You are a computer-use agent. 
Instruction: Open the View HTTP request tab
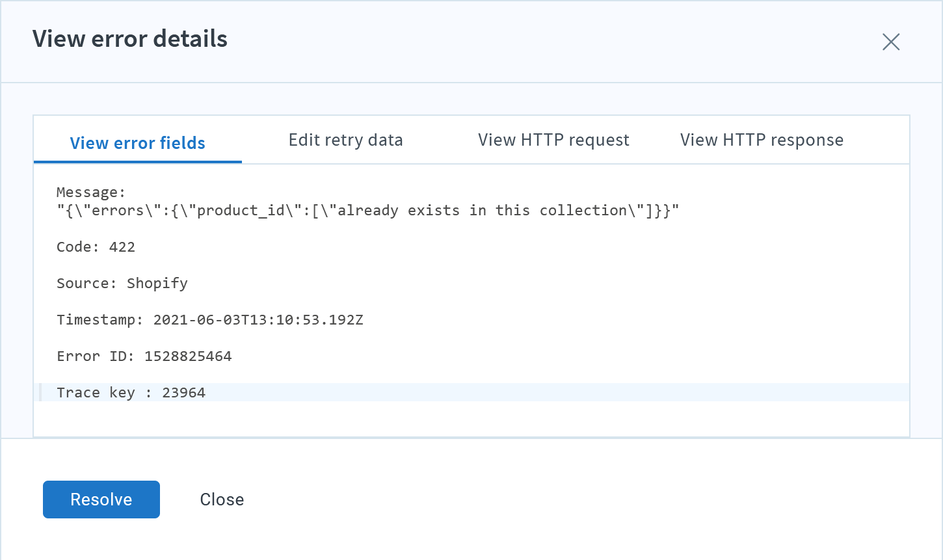553,139
